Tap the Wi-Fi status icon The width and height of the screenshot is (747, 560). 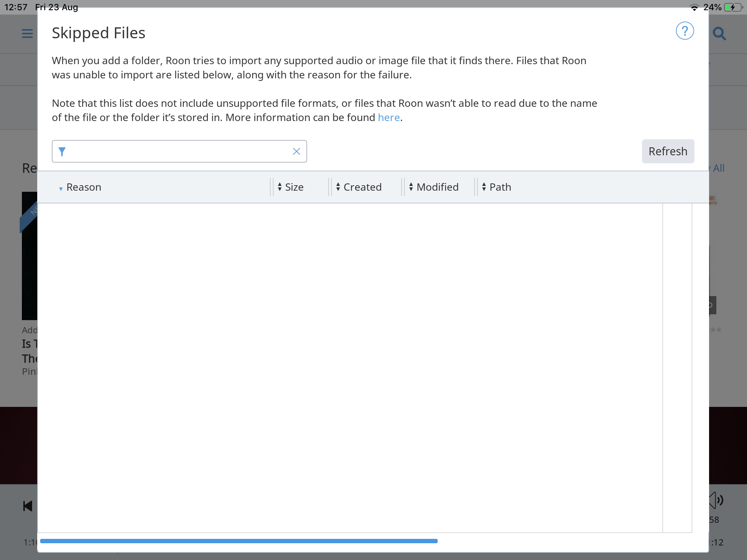694,8
